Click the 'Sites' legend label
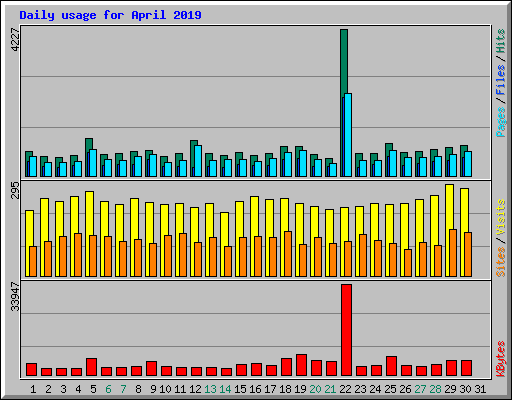Screen dimensions: 512x400 [501, 262]
